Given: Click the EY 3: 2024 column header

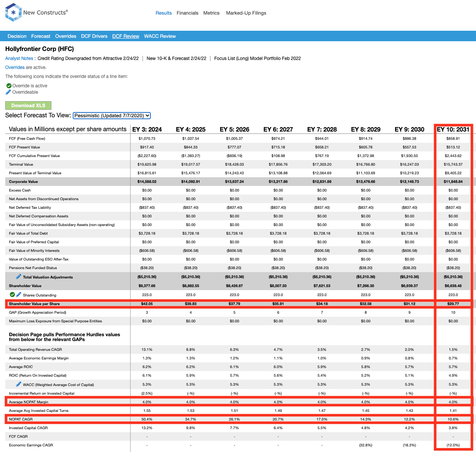Looking at the screenshot, I should (x=147, y=129).
